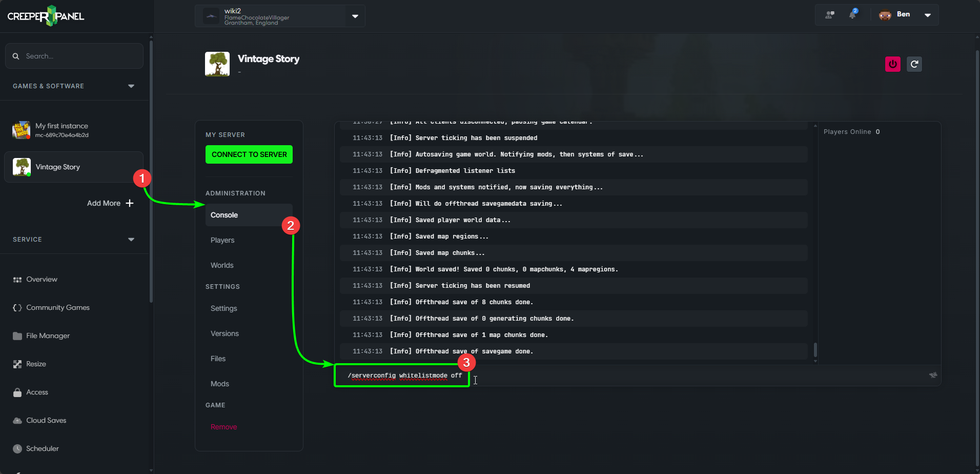This screenshot has width=980, height=474.
Task: Open the Community Games page
Action: pyautogui.click(x=58, y=308)
